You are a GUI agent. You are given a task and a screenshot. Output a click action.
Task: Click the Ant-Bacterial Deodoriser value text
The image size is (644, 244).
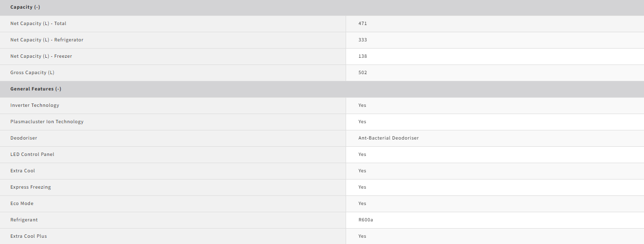(x=389, y=138)
